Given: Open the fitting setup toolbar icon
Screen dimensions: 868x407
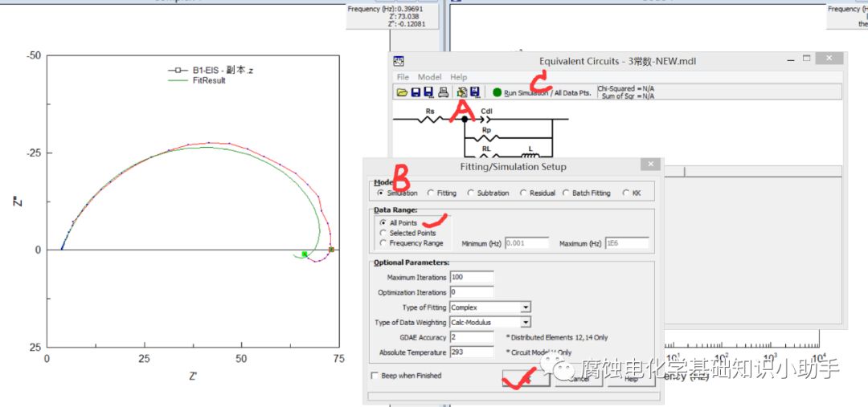Looking at the screenshot, I should [x=461, y=93].
